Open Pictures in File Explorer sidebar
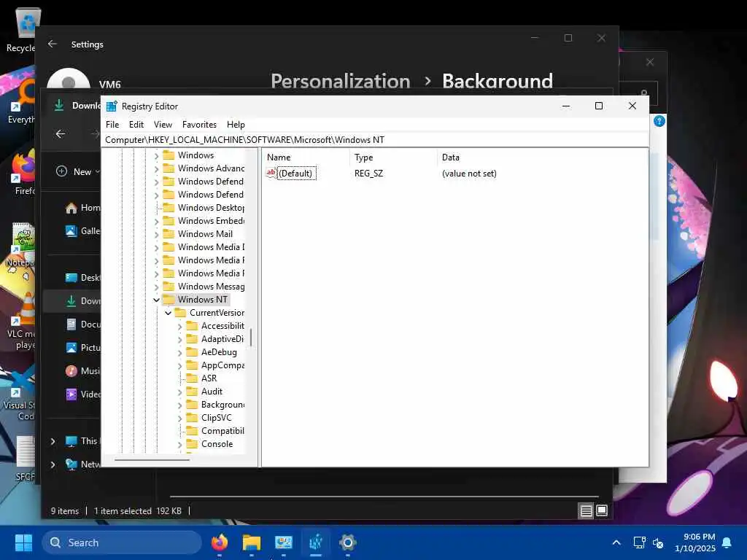The image size is (747, 560). coord(83,348)
